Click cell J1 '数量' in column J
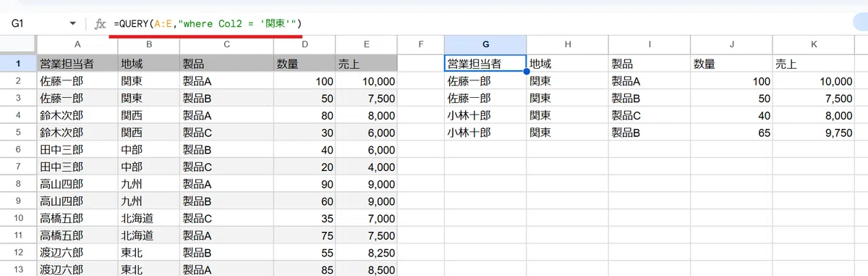 point(731,63)
